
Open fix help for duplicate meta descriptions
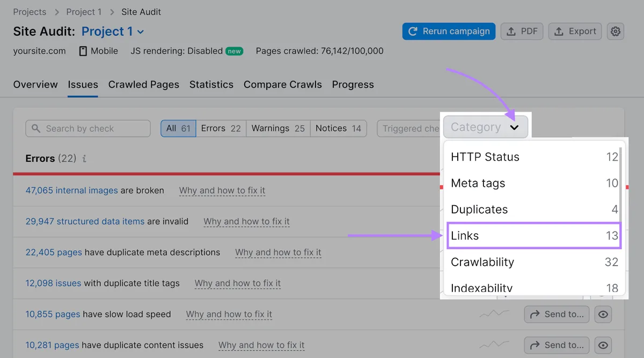[278, 252]
